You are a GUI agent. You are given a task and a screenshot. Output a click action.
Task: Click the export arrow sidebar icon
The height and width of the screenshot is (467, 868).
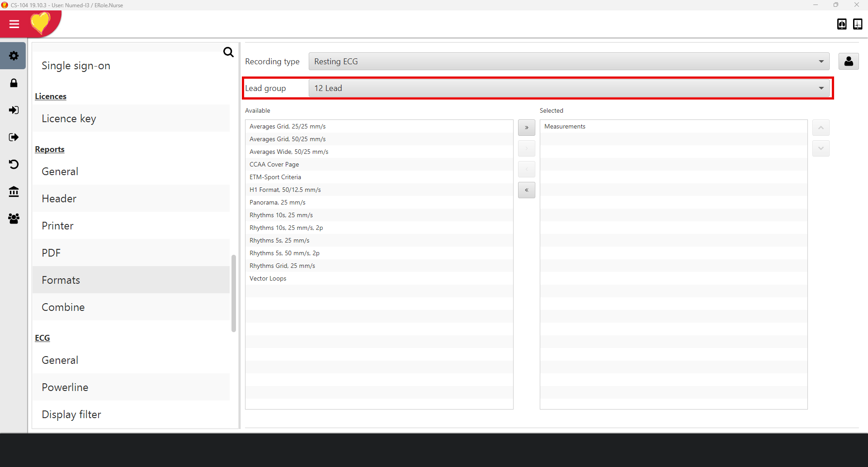click(14, 137)
